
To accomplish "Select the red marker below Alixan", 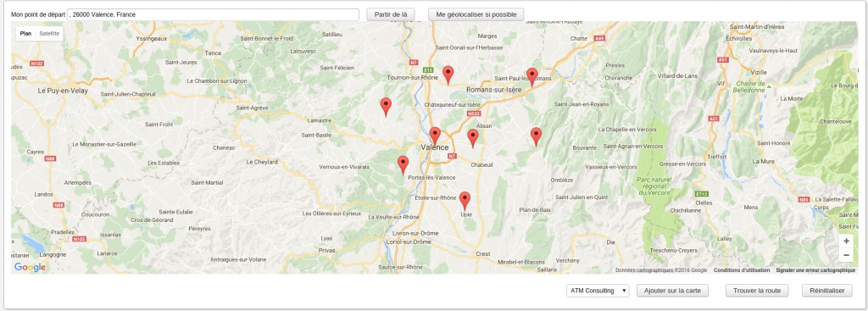I will [x=473, y=138].
